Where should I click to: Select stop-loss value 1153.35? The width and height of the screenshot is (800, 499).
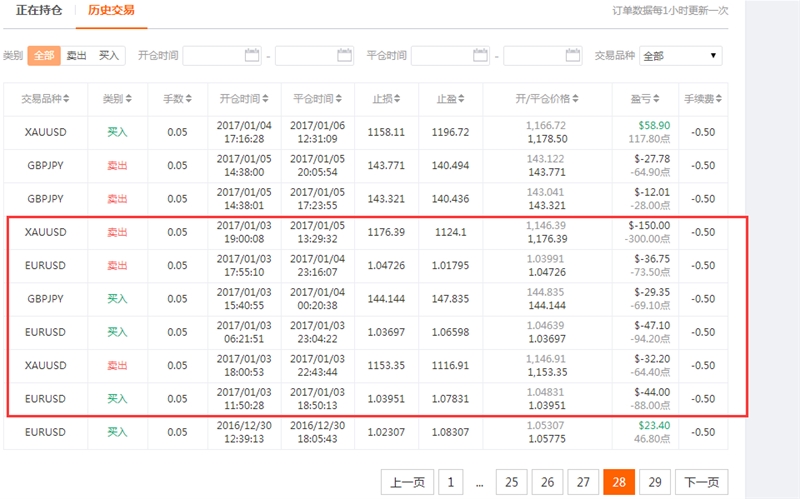pos(386,365)
